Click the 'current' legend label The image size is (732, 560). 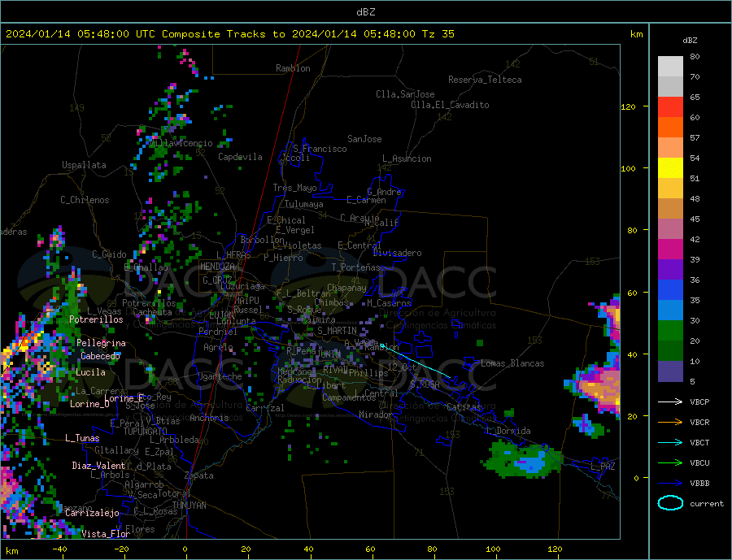pyautogui.click(x=707, y=504)
